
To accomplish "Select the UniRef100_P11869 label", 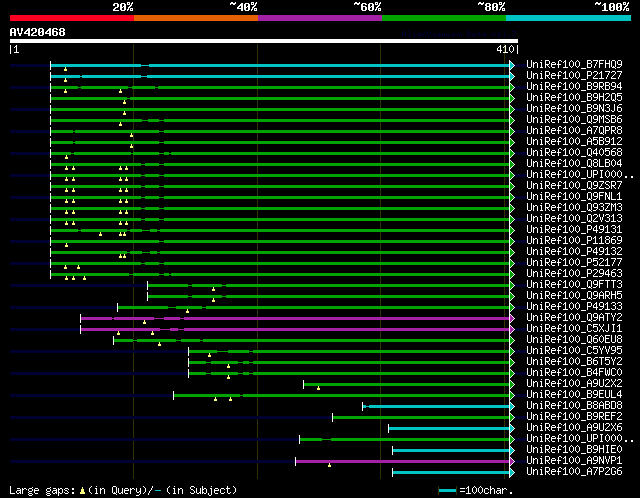I will pos(574,241).
